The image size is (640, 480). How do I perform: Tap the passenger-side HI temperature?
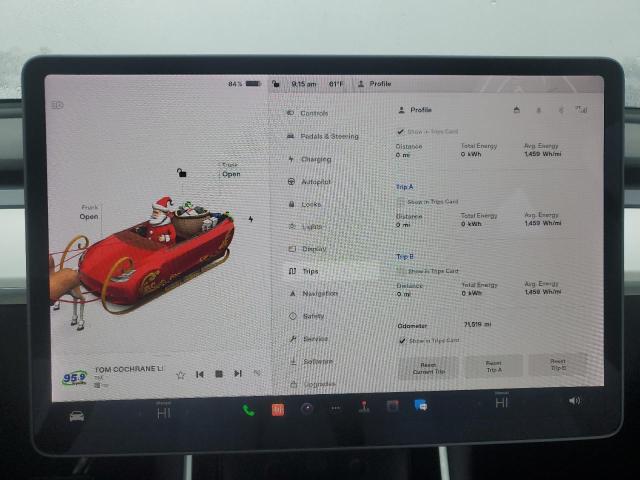tap(501, 402)
